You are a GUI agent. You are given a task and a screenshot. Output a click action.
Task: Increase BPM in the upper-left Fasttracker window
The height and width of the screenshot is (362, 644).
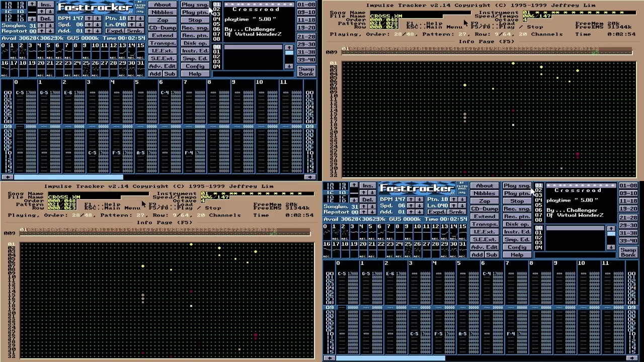click(89, 18)
